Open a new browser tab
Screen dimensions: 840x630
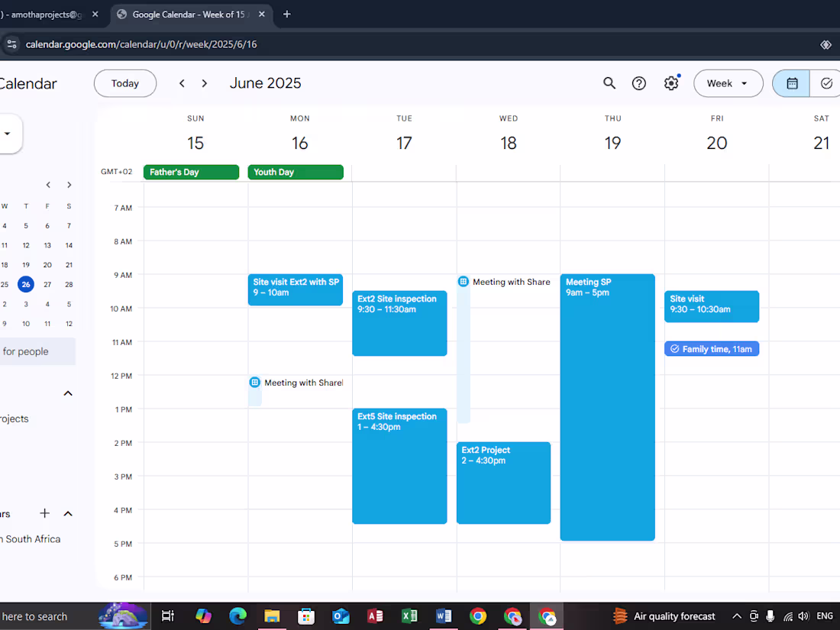(x=286, y=15)
